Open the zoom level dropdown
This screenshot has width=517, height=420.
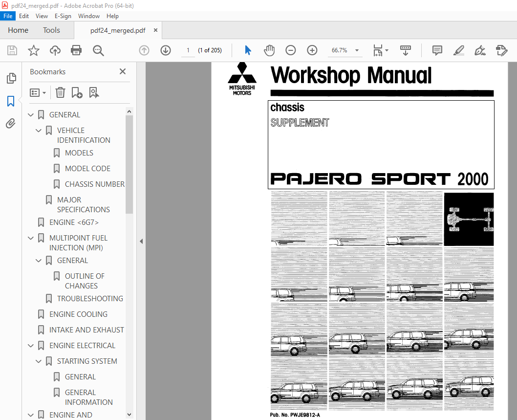(x=357, y=50)
